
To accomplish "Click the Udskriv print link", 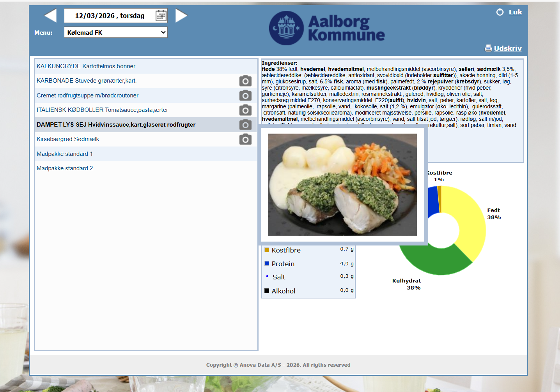I will click(x=508, y=48).
